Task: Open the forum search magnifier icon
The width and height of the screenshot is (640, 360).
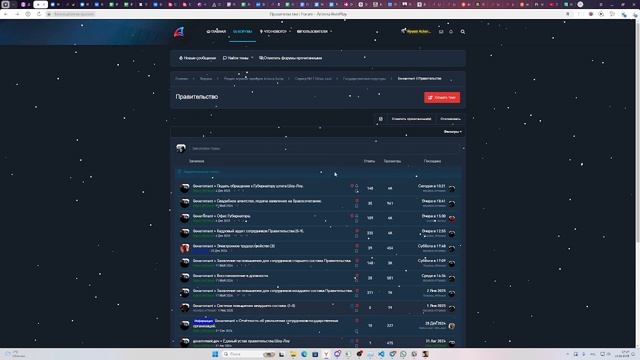Action: click(x=462, y=31)
